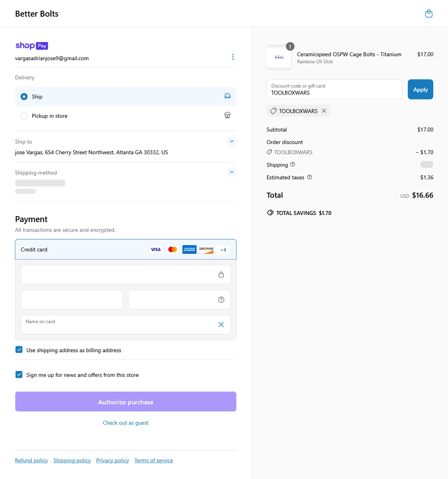Click the Amex card logo
Image resolution: width=448 pixels, height=479 pixels.
click(189, 249)
